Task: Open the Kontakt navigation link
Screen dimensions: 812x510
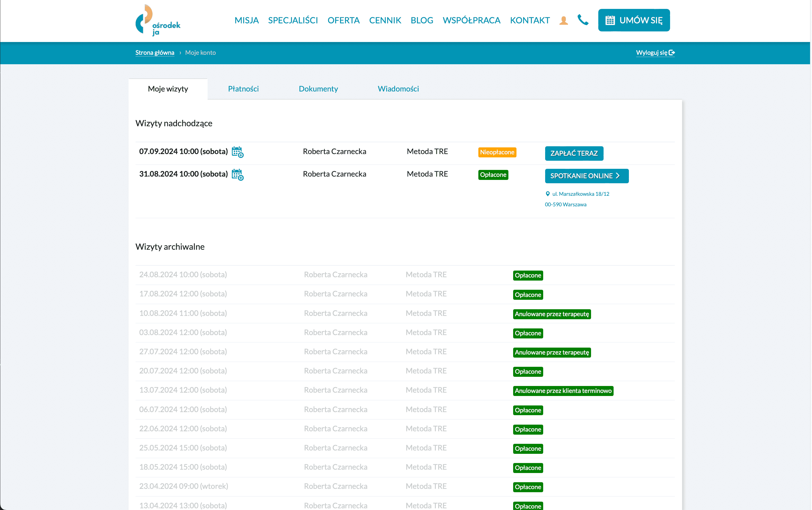Action: click(x=530, y=20)
